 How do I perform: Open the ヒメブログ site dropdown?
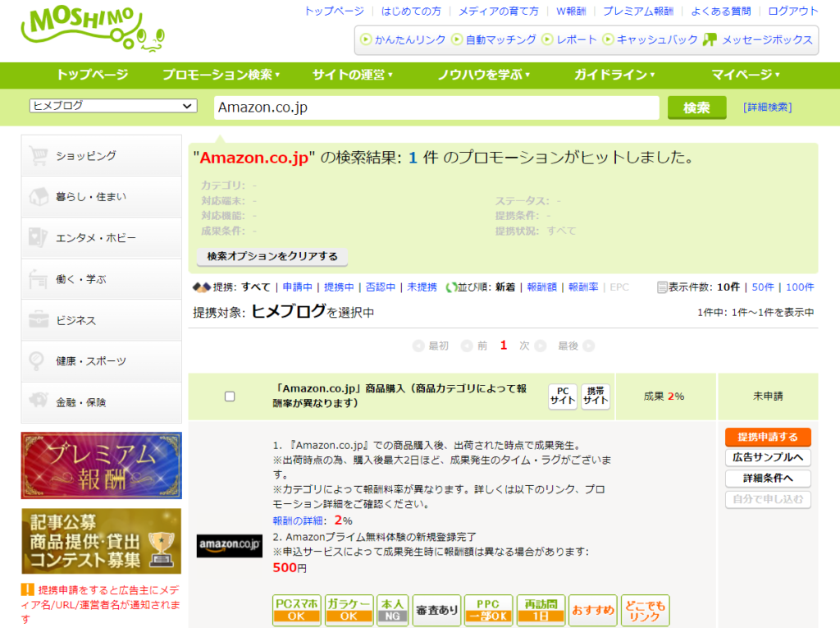click(x=113, y=106)
